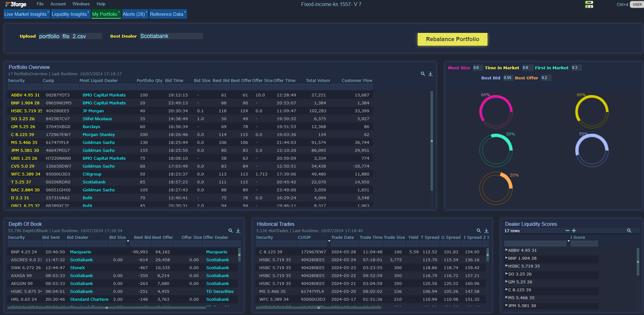The image size is (644, 315).
Task: Edit the Best Bid weight field
Action: click(508, 78)
